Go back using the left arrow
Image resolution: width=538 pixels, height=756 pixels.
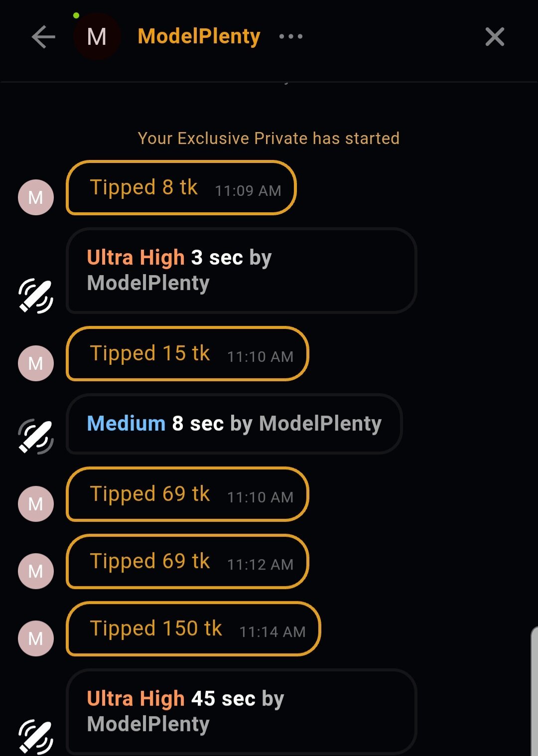point(43,37)
